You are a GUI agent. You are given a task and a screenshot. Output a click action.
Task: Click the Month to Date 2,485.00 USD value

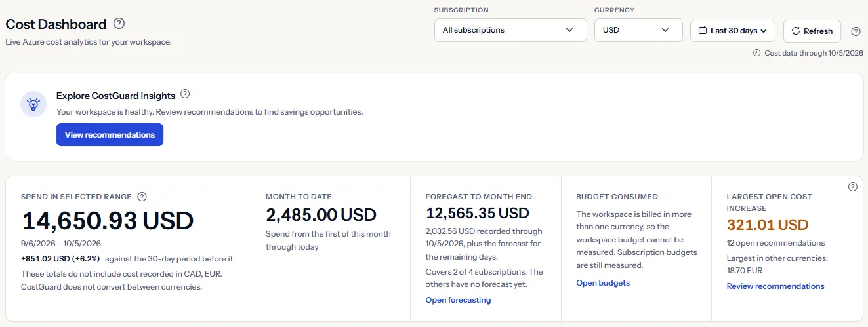click(x=321, y=215)
